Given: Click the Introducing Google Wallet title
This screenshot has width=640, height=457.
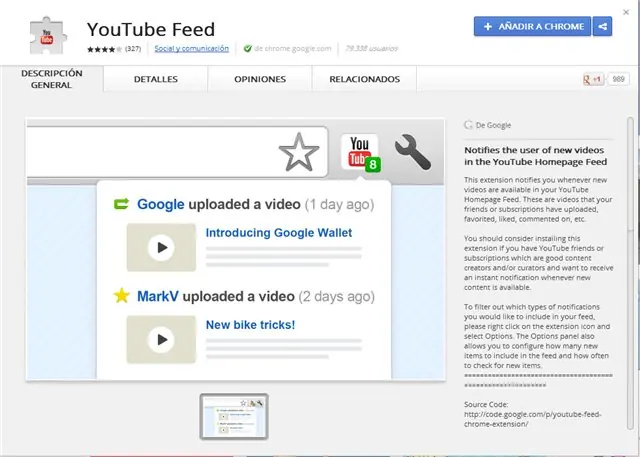Looking at the screenshot, I should click(279, 233).
